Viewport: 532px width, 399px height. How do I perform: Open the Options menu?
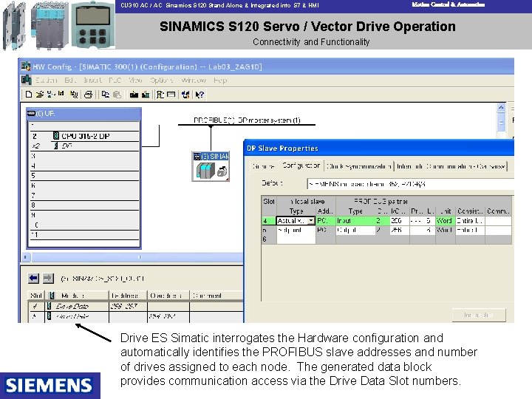(161, 81)
